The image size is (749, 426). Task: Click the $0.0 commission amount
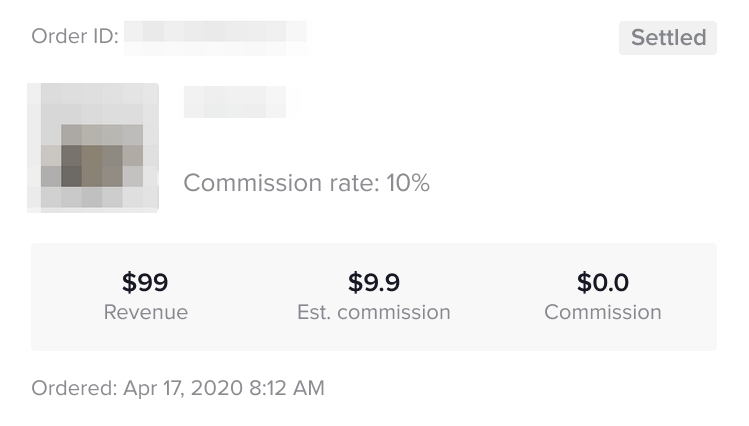click(x=602, y=282)
